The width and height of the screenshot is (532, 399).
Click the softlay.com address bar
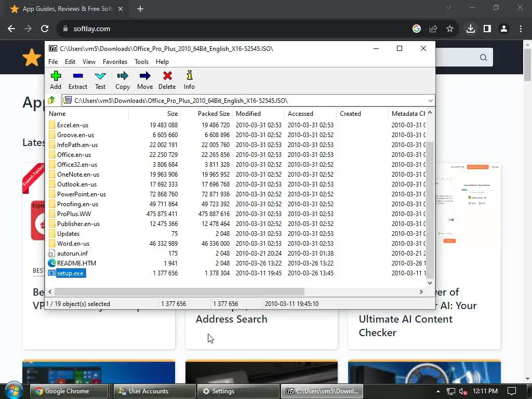coord(235,29)
